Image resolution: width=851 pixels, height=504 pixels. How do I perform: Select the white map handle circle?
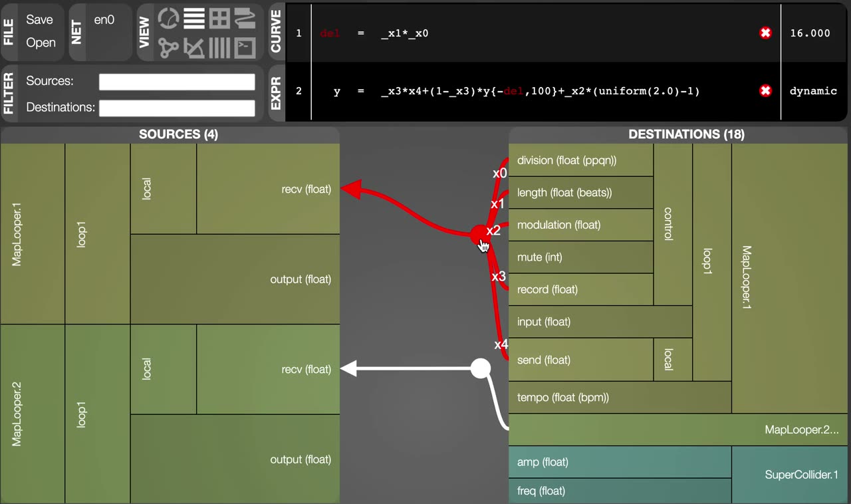pos(480,368)
